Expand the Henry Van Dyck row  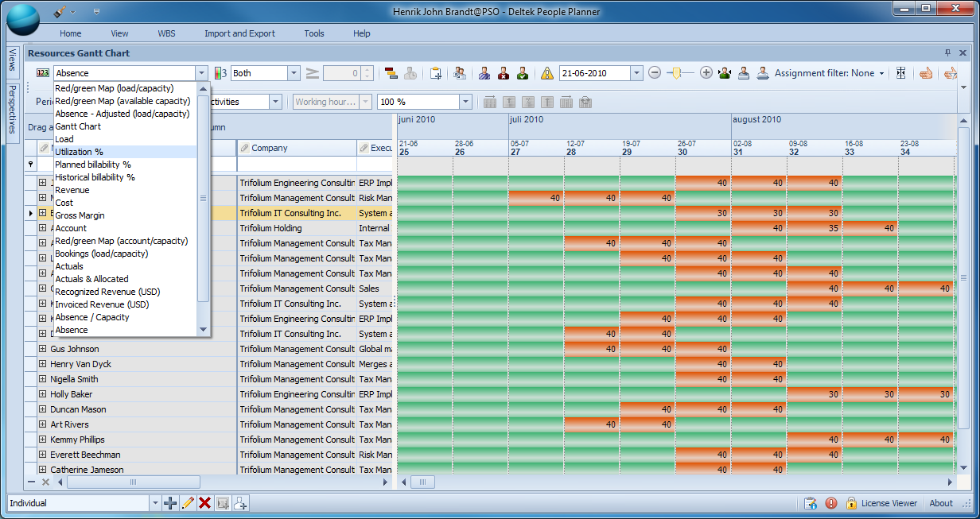tap(43, 364)
